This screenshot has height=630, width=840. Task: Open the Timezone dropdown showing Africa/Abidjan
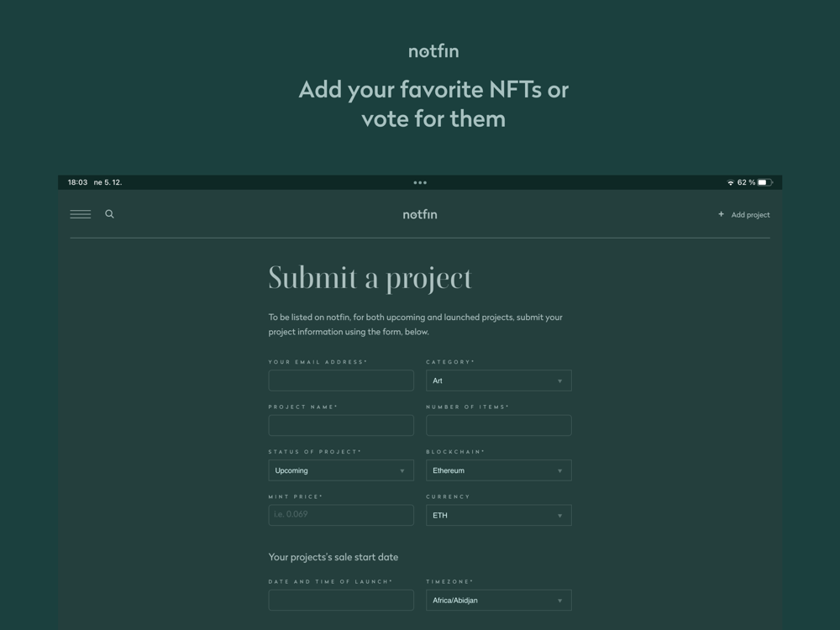click(498, 600)
